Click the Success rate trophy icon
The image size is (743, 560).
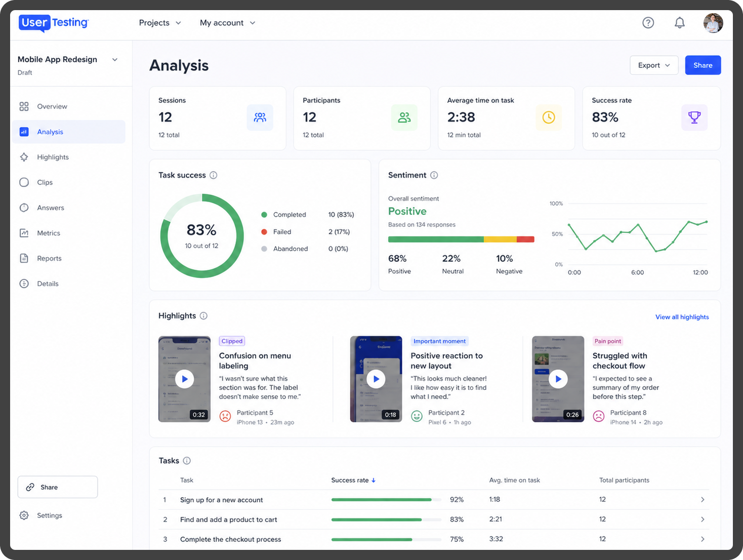(694, 117)
